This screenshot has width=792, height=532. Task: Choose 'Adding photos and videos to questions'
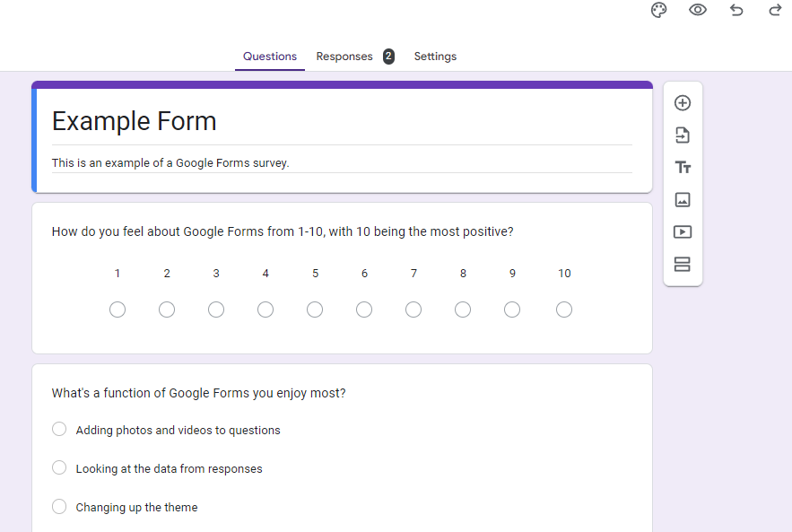pyautogui.click(x=59, y=430)
